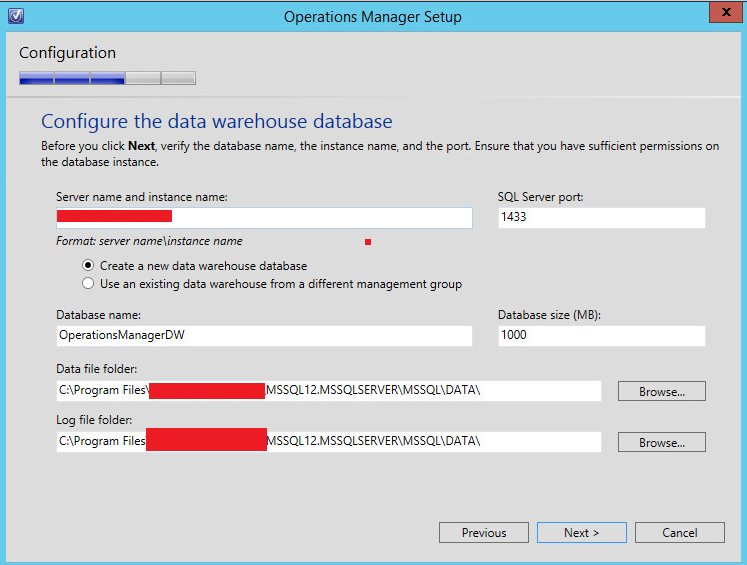
Task: Cancel the setup wizard
Action: [x=680, y=532]
